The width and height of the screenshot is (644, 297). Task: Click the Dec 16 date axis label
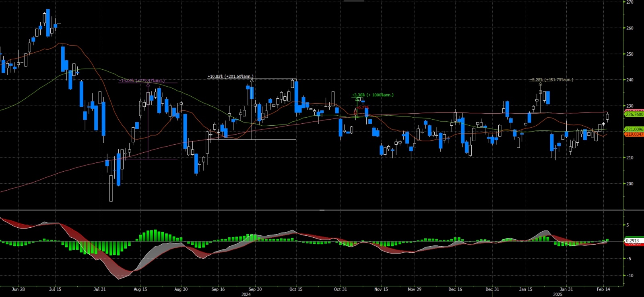455,289
